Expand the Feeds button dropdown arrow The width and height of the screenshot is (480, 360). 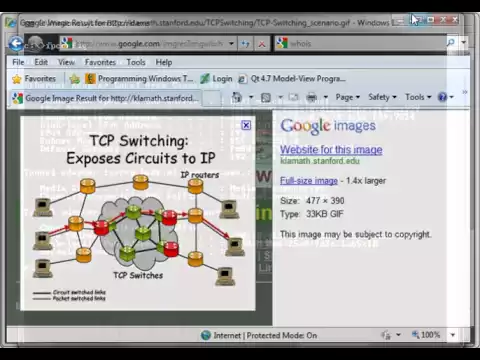(x=280, y=97)
